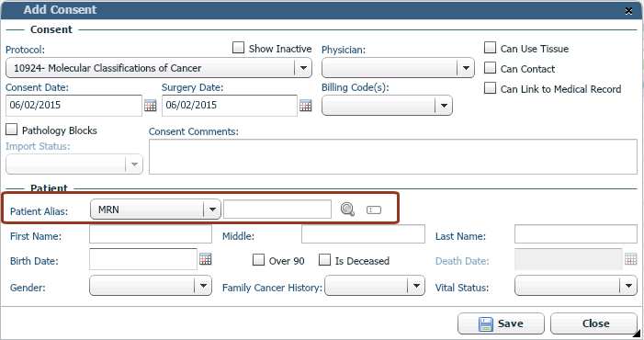
Task: Open the Consent Date calendar picker
Action: [151, 106]
